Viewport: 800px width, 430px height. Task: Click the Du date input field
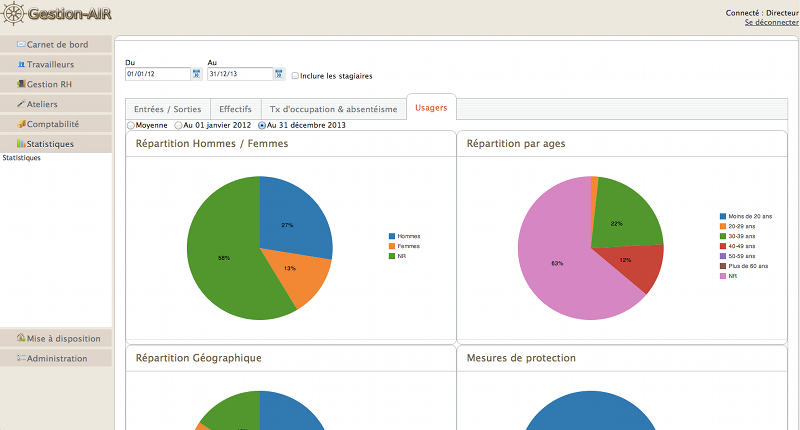[158, 74]
